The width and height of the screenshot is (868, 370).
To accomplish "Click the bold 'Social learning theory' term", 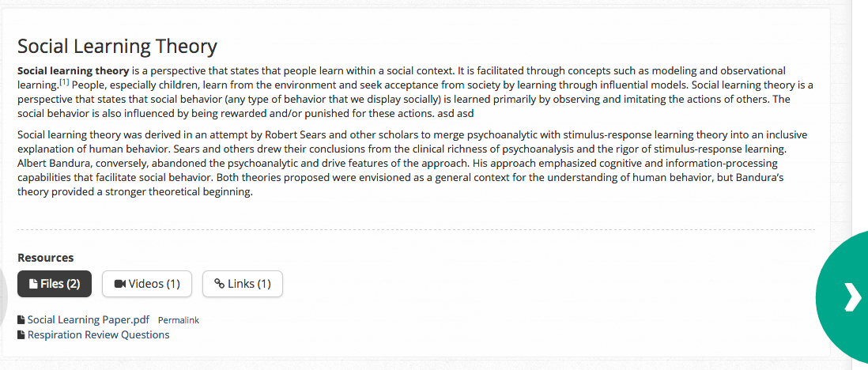I will click(73, 71).
